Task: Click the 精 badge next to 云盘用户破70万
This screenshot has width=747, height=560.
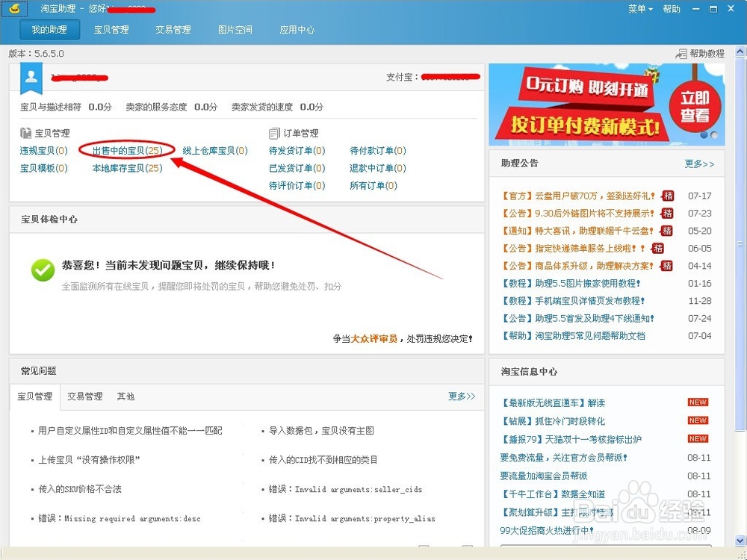Action: (x=667, y=196)
